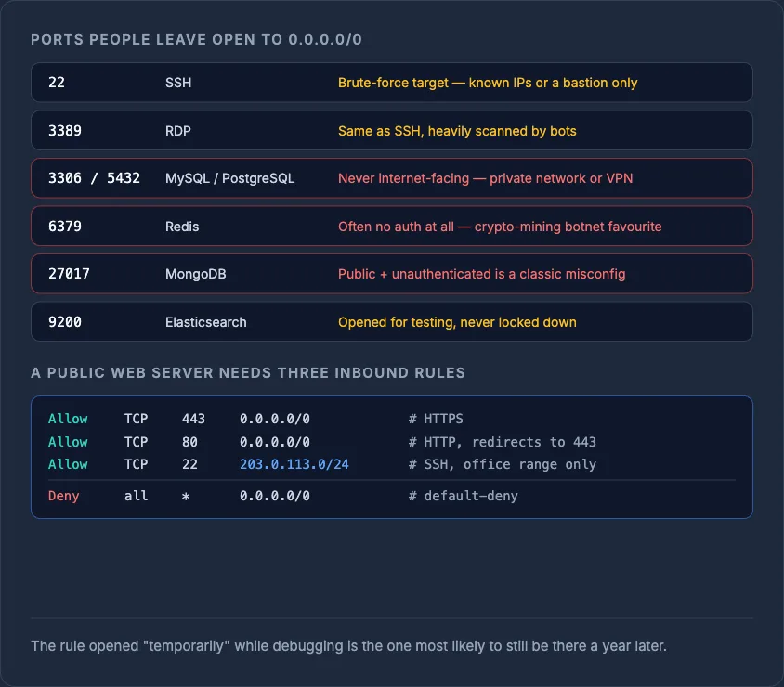The height and width of the screenshot is (687, 784).
Task: Click the SSH service name beside the brute-force warning
Action: (x=178, y=83)
